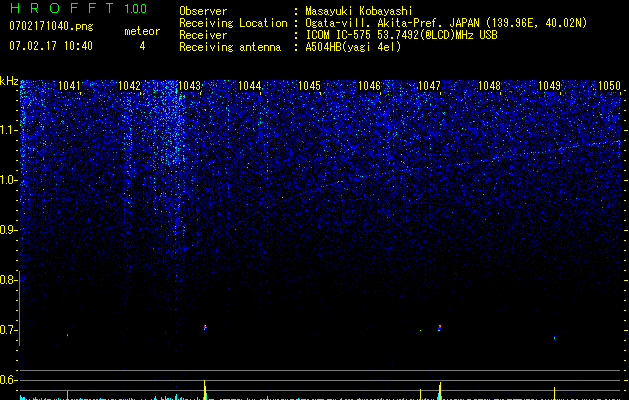Click the 'Observer' field label
The width and height of the screenshot is (629, 400).
pyautogui.click(x=203, y=11)
